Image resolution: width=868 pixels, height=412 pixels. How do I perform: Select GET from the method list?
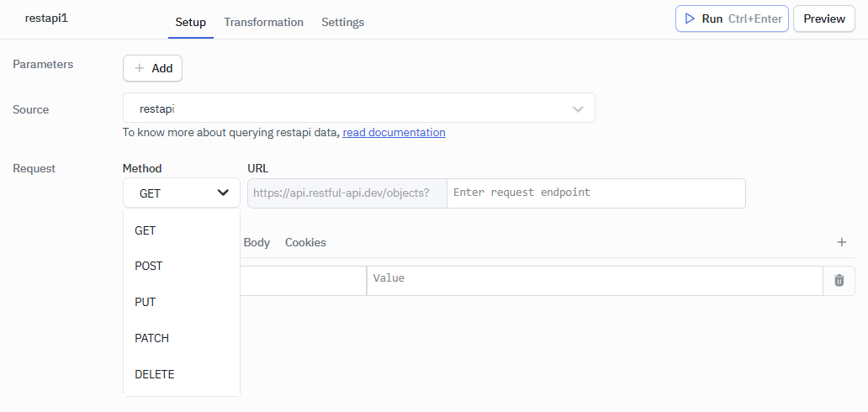[146, 230]
